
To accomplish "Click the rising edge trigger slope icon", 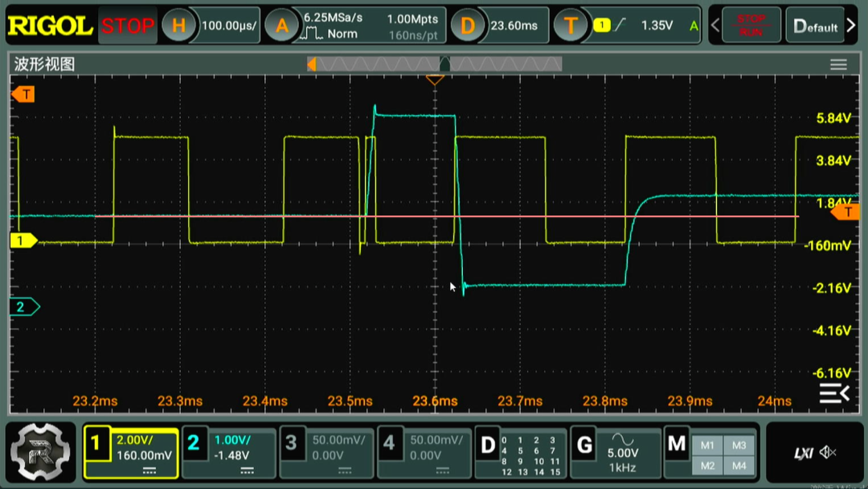I will [x=620, y=24].
